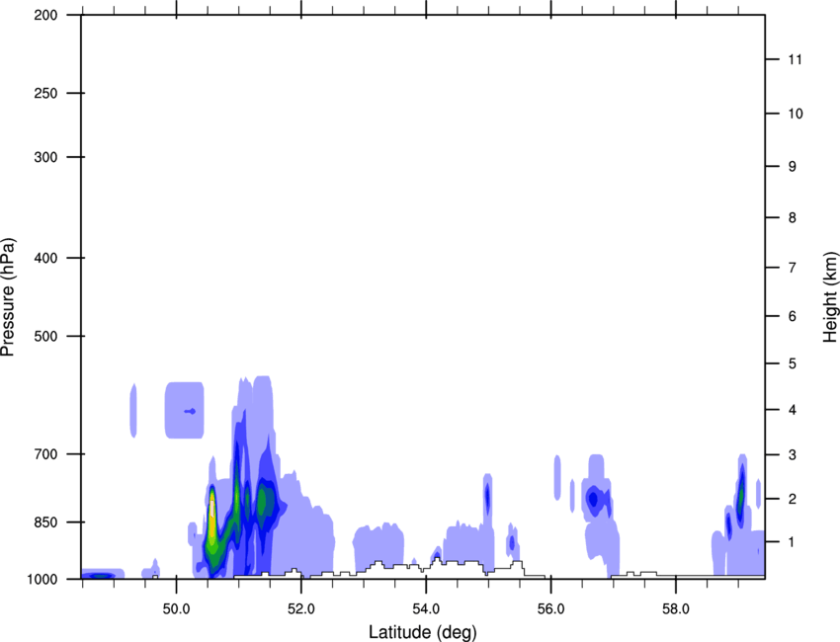Image resolution: width=840 pixels, height=642 pixels.
Task: Click the 'Latitude (deg)' axis title
Action: (423, 632)
